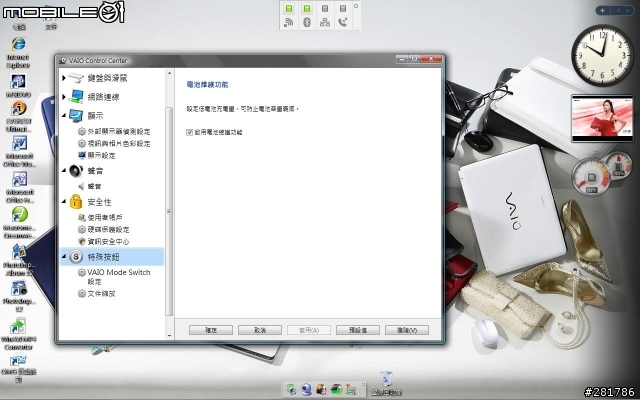The width and height of the screenshot is (640, 400).
Task: Open the 顯示設定 item
Action: point(101,156)
